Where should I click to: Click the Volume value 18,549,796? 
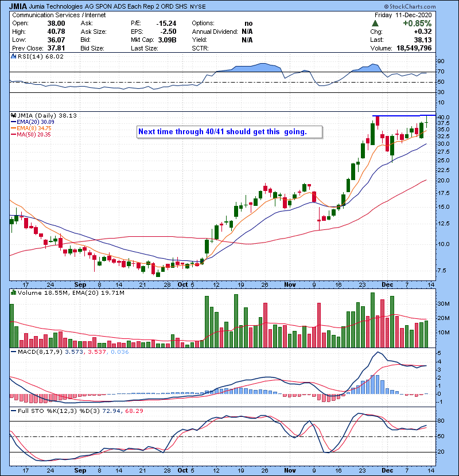click(x=414, y=48)
